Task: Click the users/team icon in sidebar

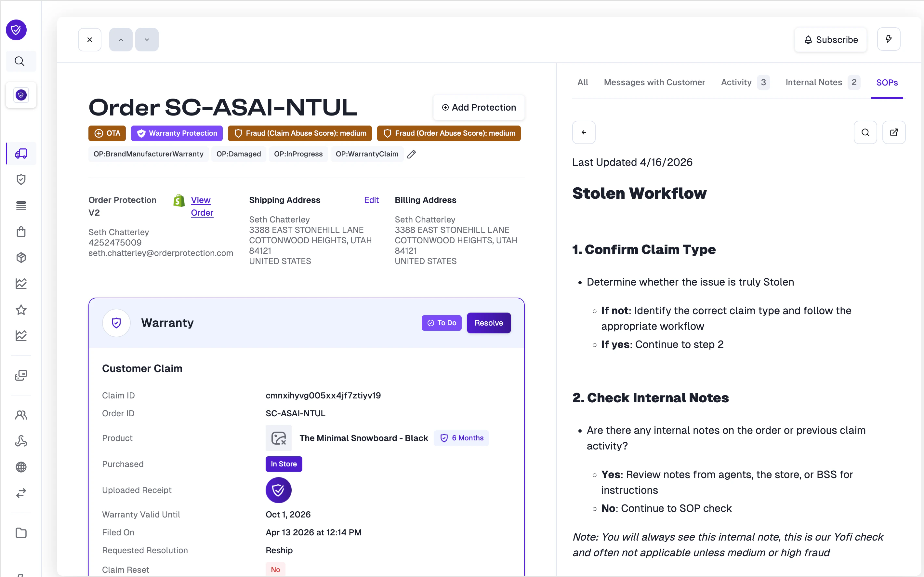Action: click(x=21, y=415)
